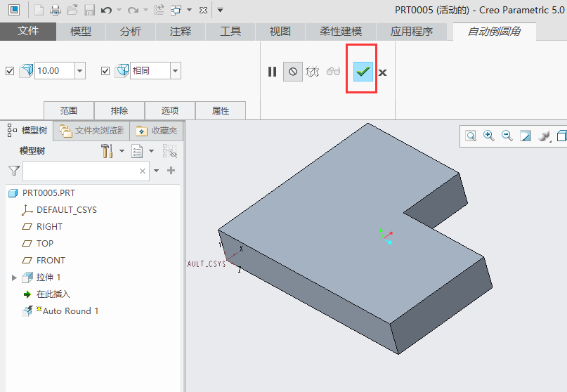Screen dimensions: 567x392
Task: Cancel the auto round feature with X
Action: point(383,72)
